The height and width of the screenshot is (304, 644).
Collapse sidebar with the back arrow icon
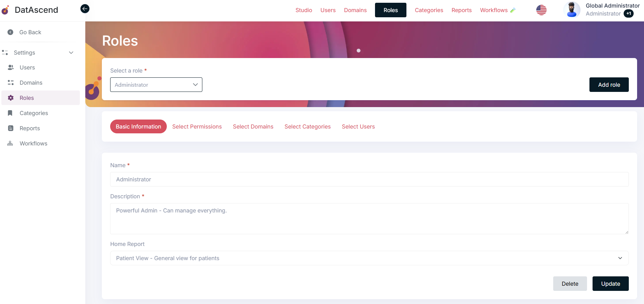[85, 9]
